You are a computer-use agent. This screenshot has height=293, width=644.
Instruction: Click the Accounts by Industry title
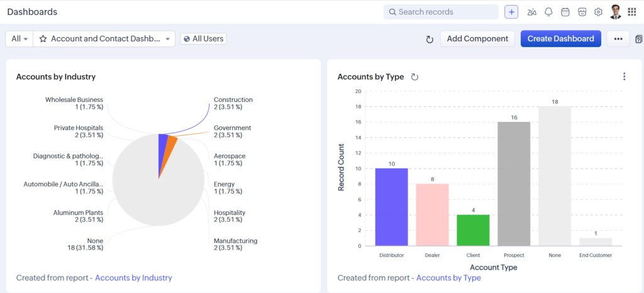(56, 77)
